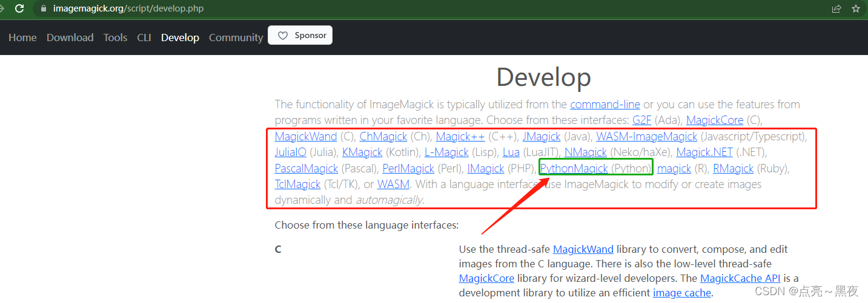868x303 pixels.
Task: Follow the command-line link
Action: coord(605,104)
